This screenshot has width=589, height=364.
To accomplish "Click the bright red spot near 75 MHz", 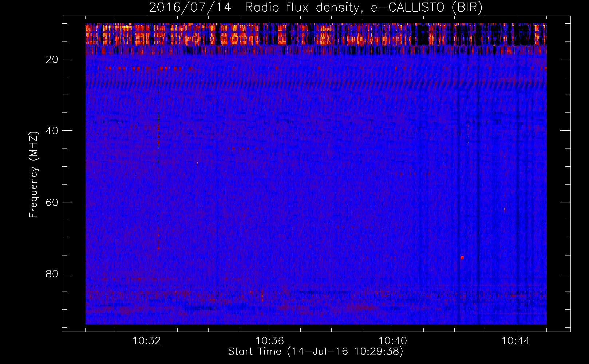I will [462, 257].
